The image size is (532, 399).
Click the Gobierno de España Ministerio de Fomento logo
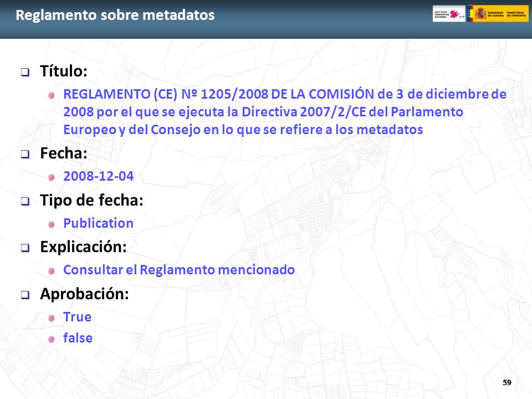[498, 14]
